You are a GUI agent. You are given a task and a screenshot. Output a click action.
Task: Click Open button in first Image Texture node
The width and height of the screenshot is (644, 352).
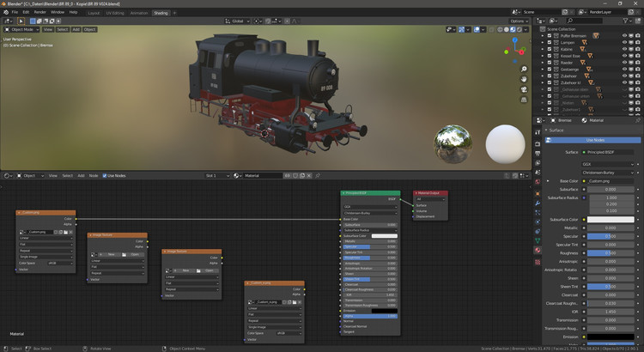(x=136, y=254)
